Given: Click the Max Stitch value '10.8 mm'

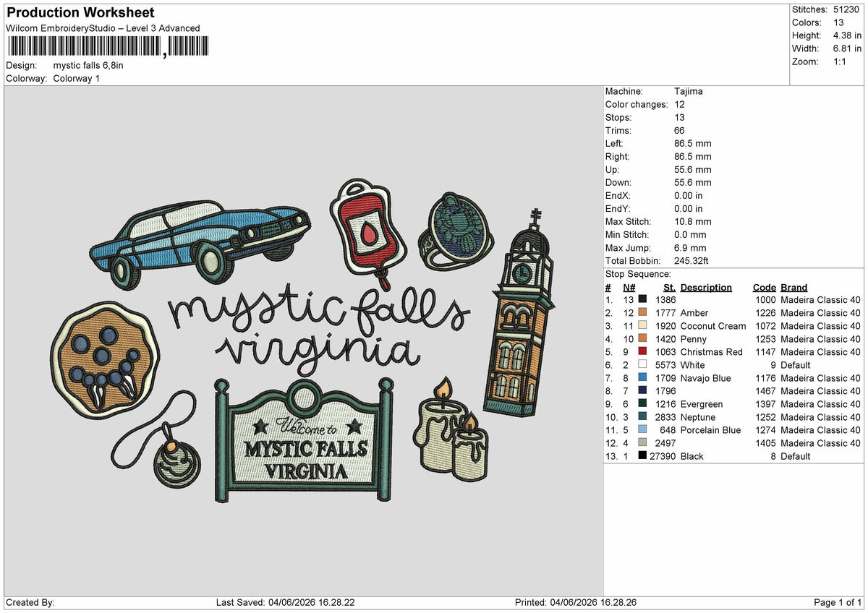Looking at the screenshot, I should click(693, 221).
